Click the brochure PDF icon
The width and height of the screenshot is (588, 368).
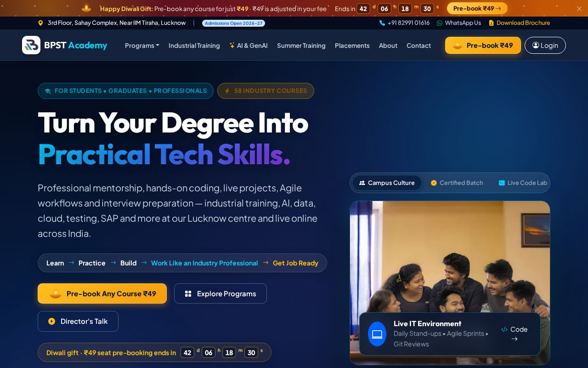pos(491,23)
